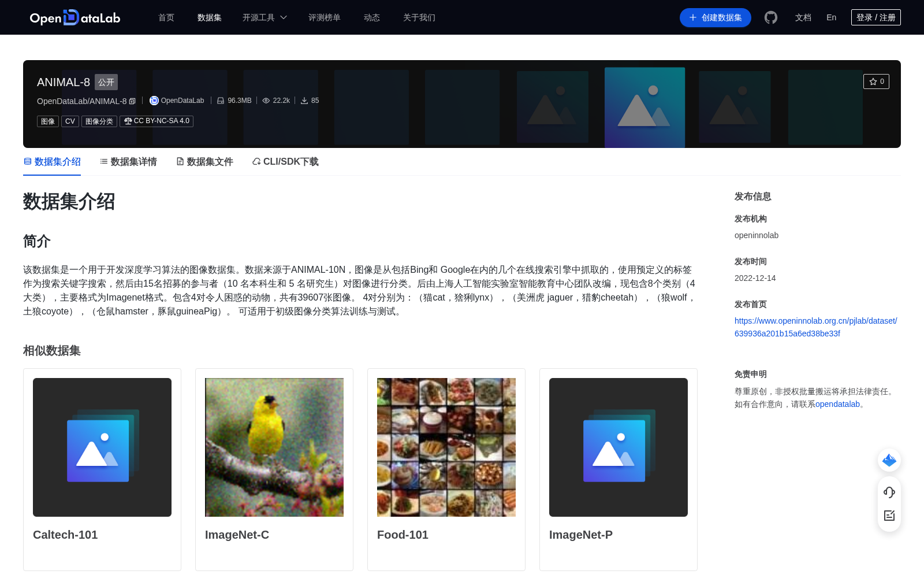Switch to the 数据集详情 tab
This screenshot has height=578, width=924.
tap(128, 162)
